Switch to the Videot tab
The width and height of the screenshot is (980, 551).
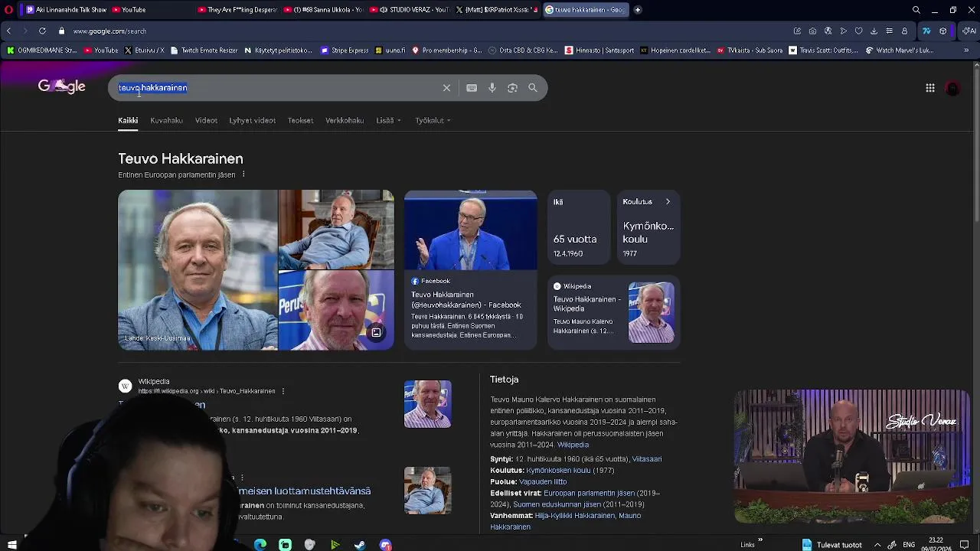206,120
